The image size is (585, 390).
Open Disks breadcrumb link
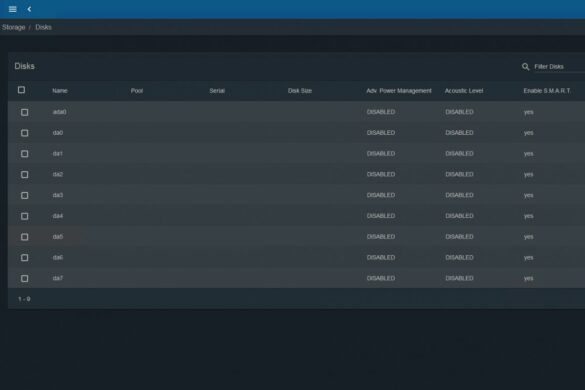pos(43,27)
